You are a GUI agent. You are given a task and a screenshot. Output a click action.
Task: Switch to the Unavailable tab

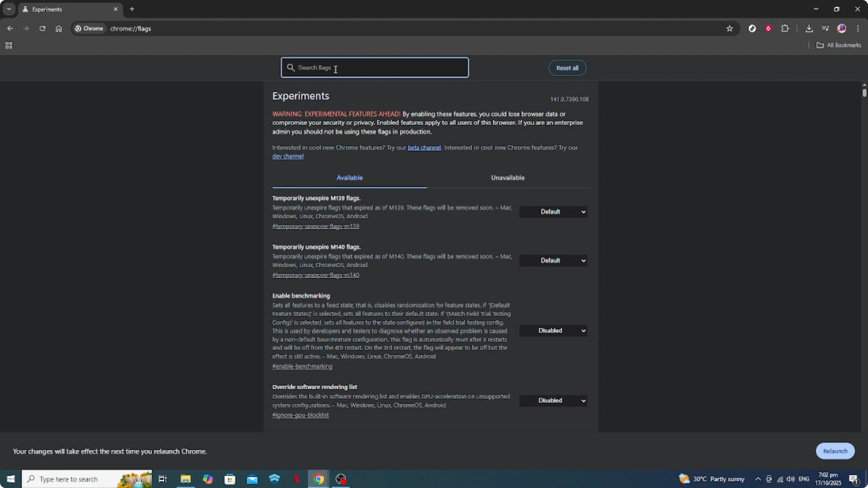(508, 178)
